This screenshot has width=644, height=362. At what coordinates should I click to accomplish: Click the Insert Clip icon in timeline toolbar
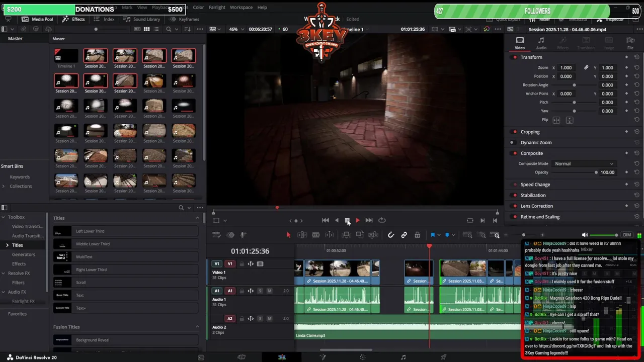point(346,235)
